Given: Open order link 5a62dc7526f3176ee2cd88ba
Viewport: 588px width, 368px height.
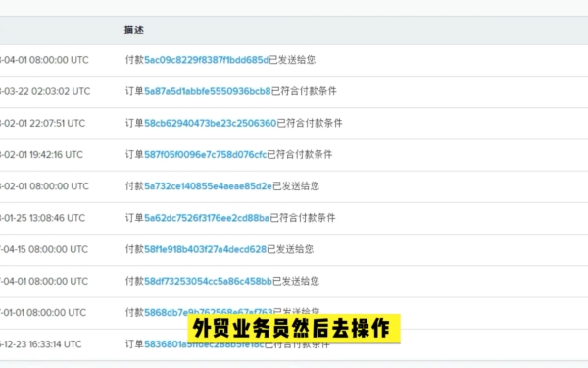Looking at the screenshot, I should point(207,218).
